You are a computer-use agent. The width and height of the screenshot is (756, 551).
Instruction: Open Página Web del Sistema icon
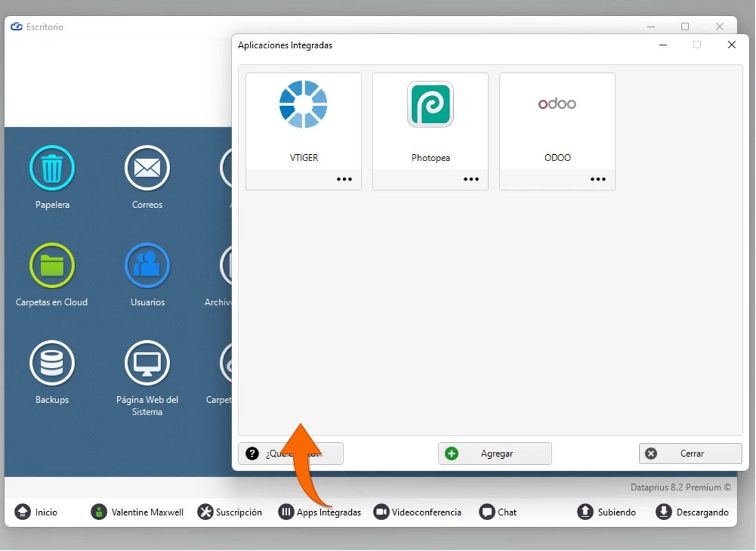[147, 363]
